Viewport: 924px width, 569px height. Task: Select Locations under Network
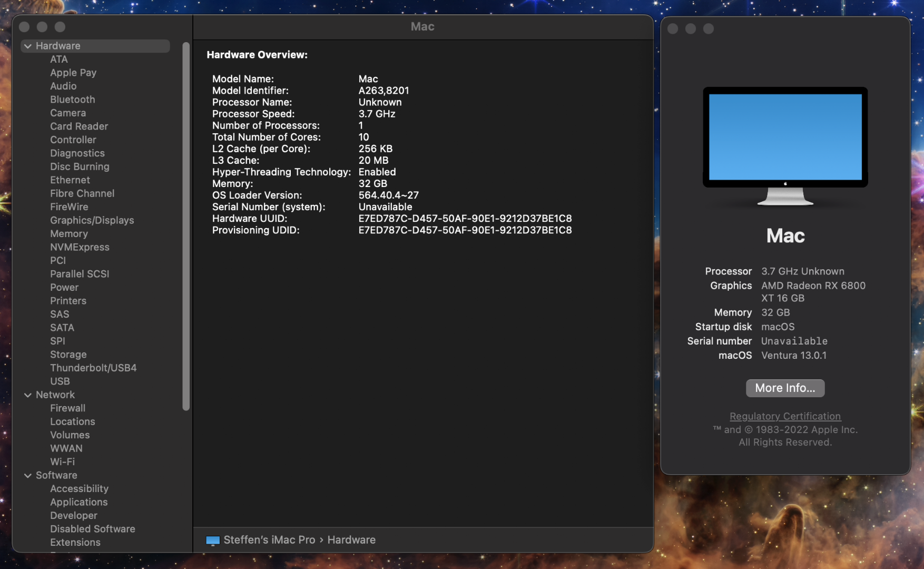[x=73, y=422]
